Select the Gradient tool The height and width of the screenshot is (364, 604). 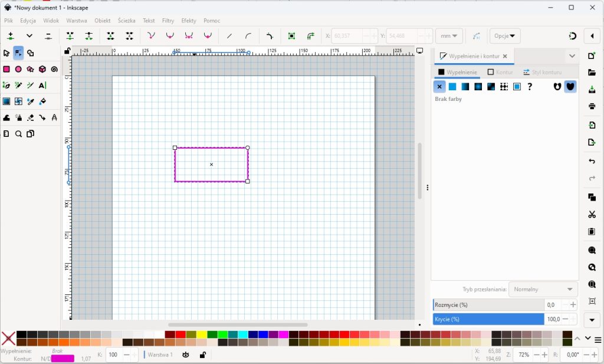(6, 101)
